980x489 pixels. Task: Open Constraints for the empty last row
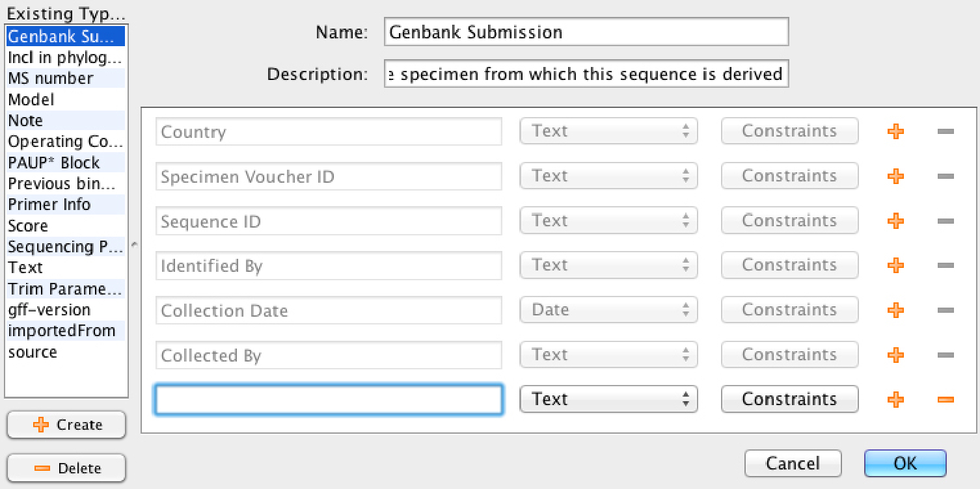coord(789,399)
